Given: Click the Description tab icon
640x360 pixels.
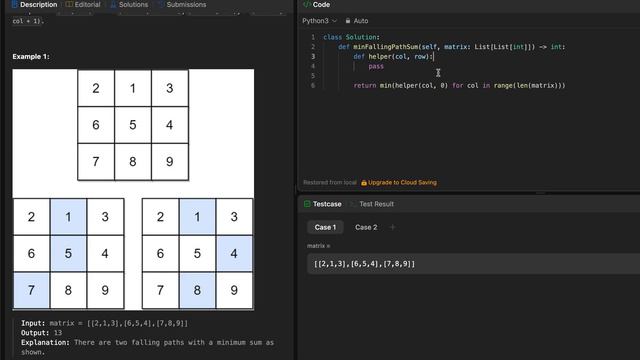Looking at the screenshot, I should pos(15,4).
